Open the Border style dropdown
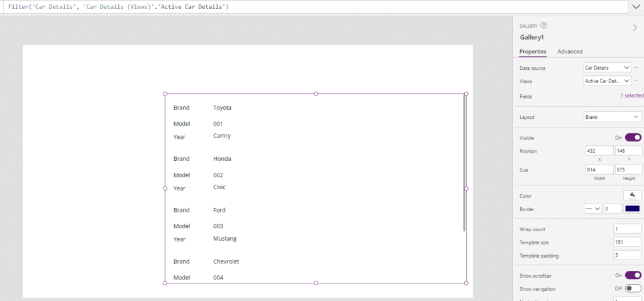Image resolution: width=644 pixels, height=301 pixels. pos(592,209)
